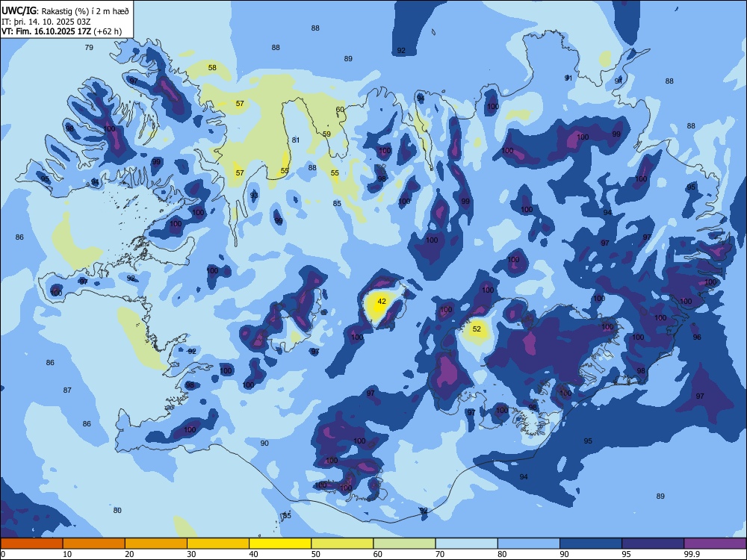Select the '50' tick label on the color scale
This screenshot has height=560, width=747.
click(315, 554)
